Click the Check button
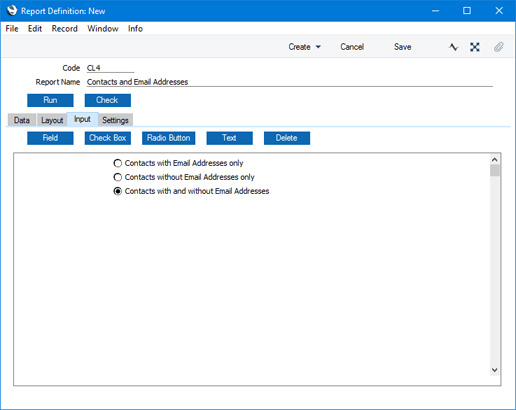The image size is (516, 410). (x=108, y=100)
